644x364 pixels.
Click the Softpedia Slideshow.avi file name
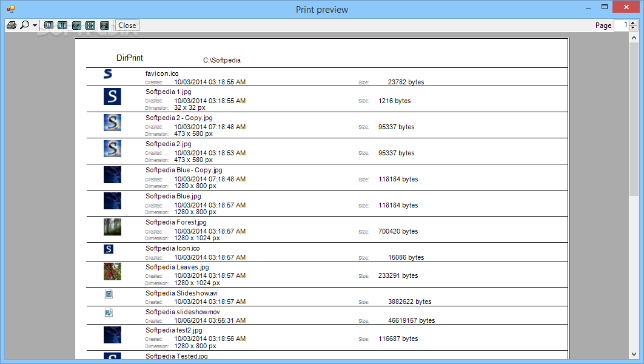pos(181,293)
